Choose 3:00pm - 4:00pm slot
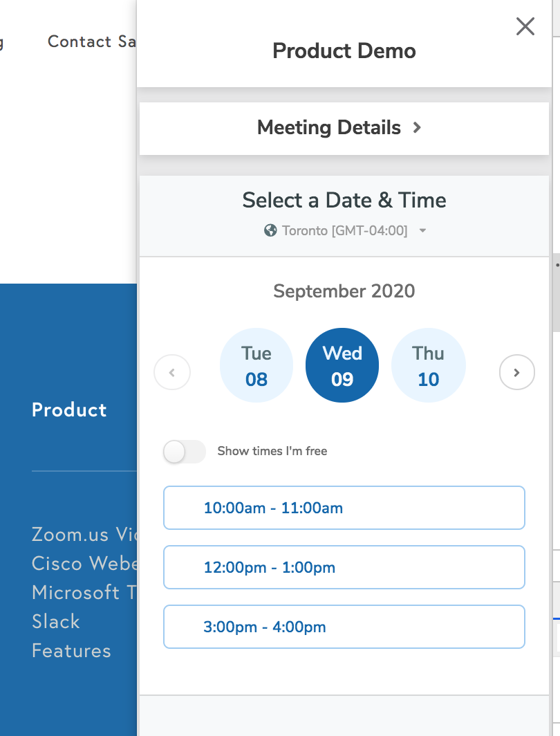The height and width of the screenshot is (736, 560). pyautogui.click(x=344, y=627)
